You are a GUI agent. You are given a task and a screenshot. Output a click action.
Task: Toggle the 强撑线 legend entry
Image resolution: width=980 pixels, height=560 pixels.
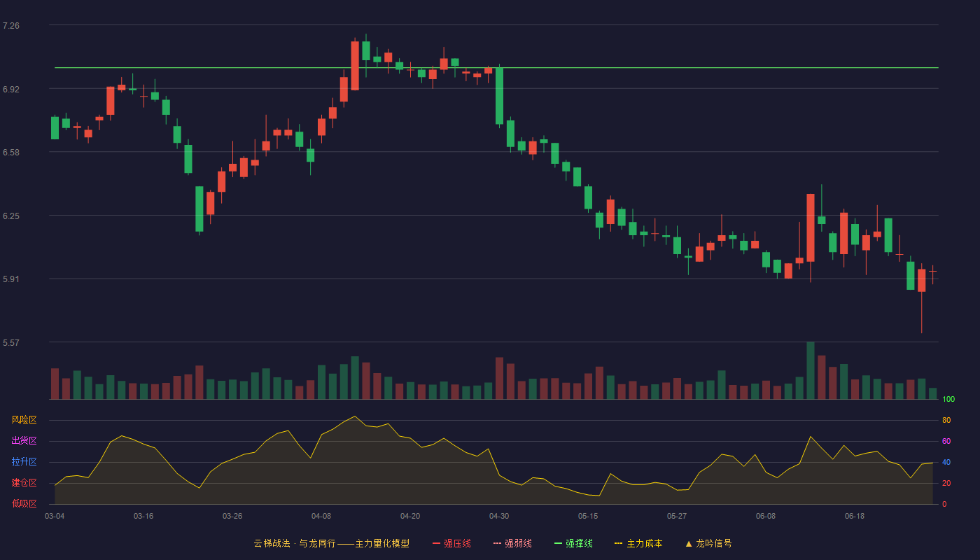[x=573, y=543]
